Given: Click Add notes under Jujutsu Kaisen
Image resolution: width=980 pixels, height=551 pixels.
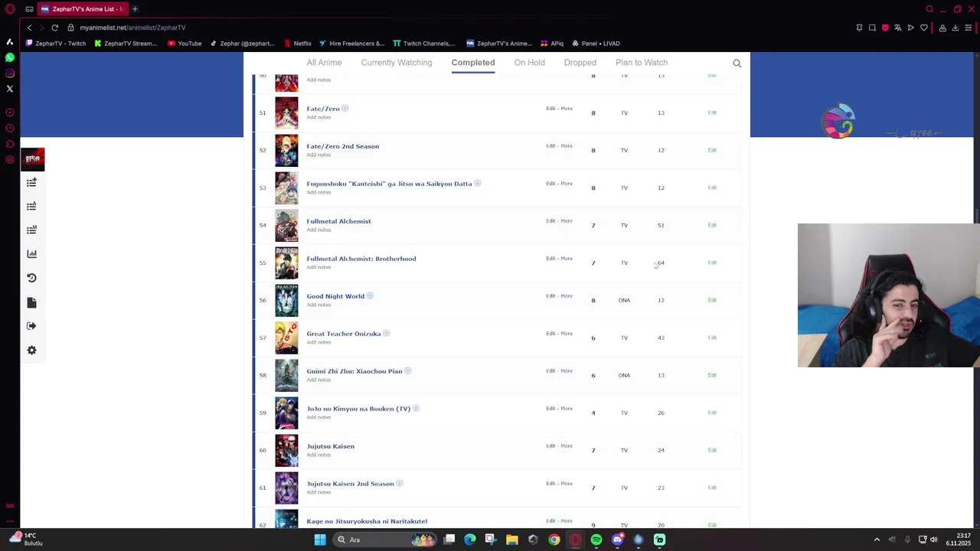Looking at the screenshot, I should coord(318,455).
